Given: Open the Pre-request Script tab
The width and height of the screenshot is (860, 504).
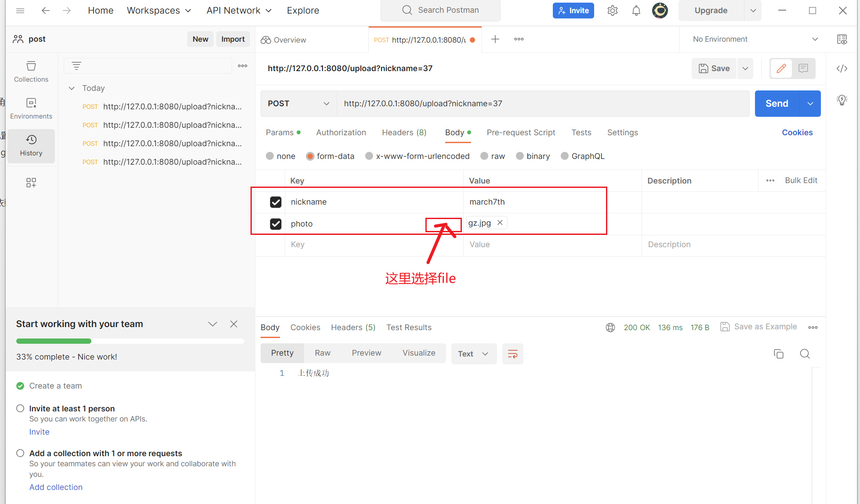Looking at the screenshot, I should (521, 133).
